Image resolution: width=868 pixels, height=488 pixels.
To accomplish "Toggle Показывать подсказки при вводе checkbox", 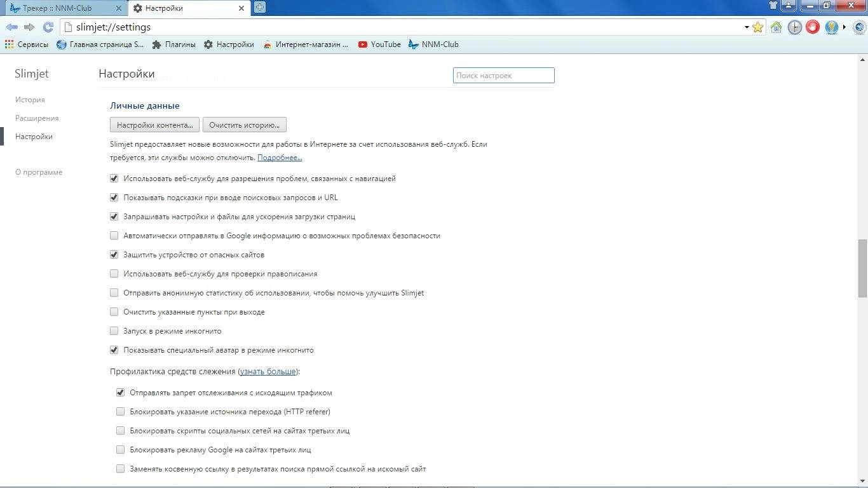I will coord(114,198).
